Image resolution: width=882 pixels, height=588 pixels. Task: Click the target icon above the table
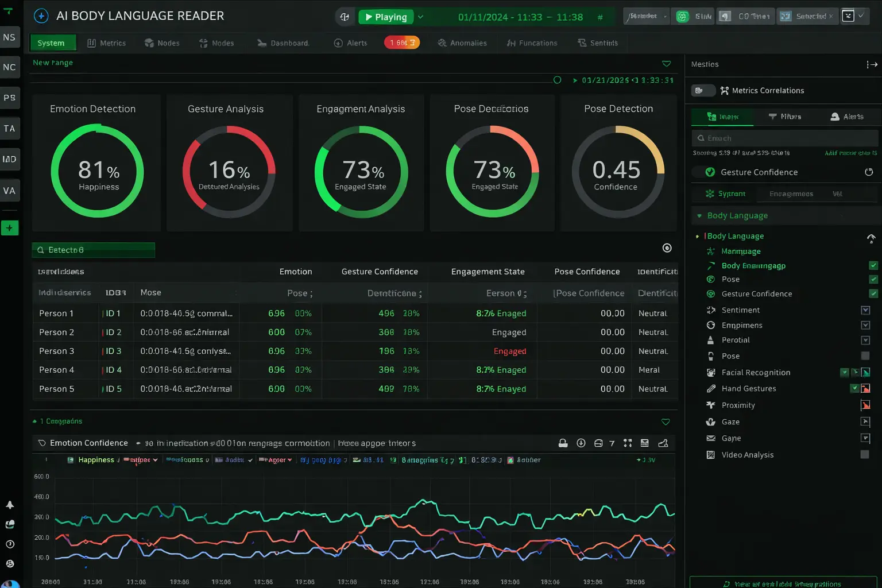tap(667, 248)
